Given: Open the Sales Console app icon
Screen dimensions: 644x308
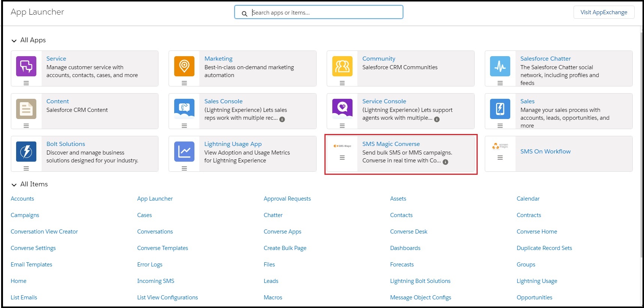Looking at the screenshot, I should pyautogui.click(x=184, y=109).
